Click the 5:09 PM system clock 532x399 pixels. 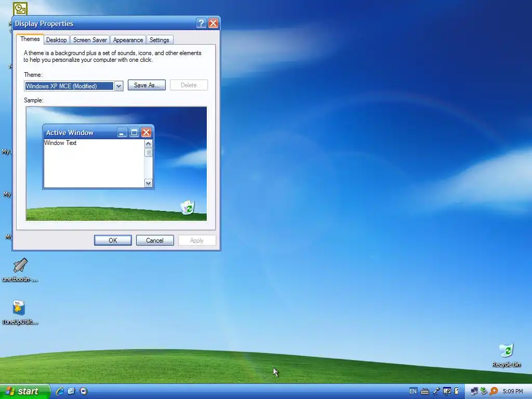tap(513, 391)
